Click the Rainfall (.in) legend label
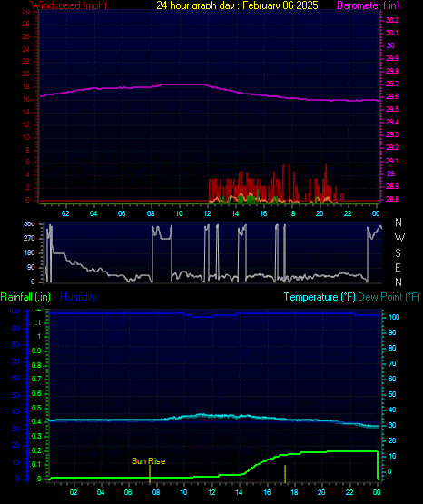The image size is (423, 504). pos(25,297)
